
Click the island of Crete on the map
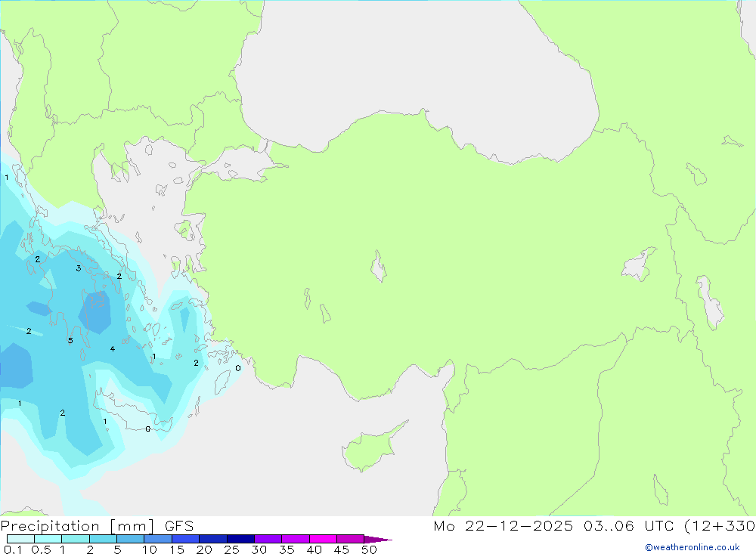tap(132, 412)
